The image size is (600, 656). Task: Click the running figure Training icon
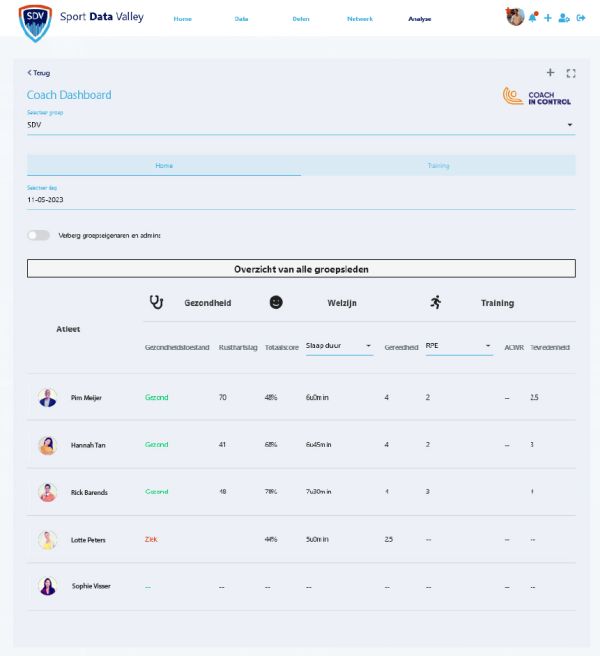coord(435,302)
